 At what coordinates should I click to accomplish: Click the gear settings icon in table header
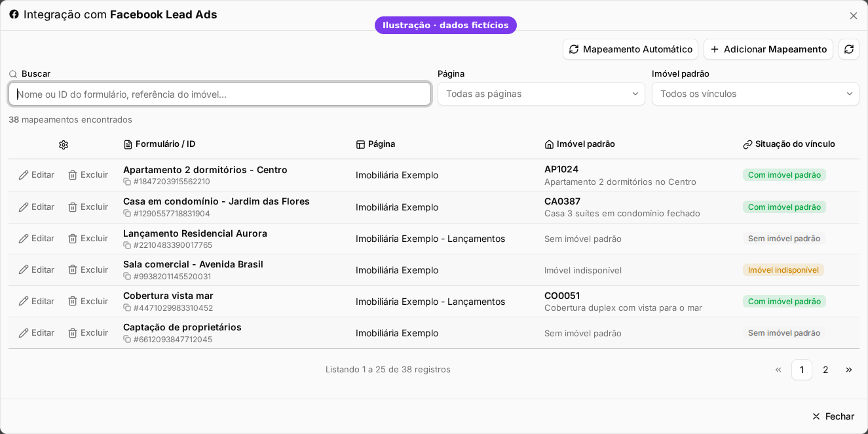pos(64,145)
